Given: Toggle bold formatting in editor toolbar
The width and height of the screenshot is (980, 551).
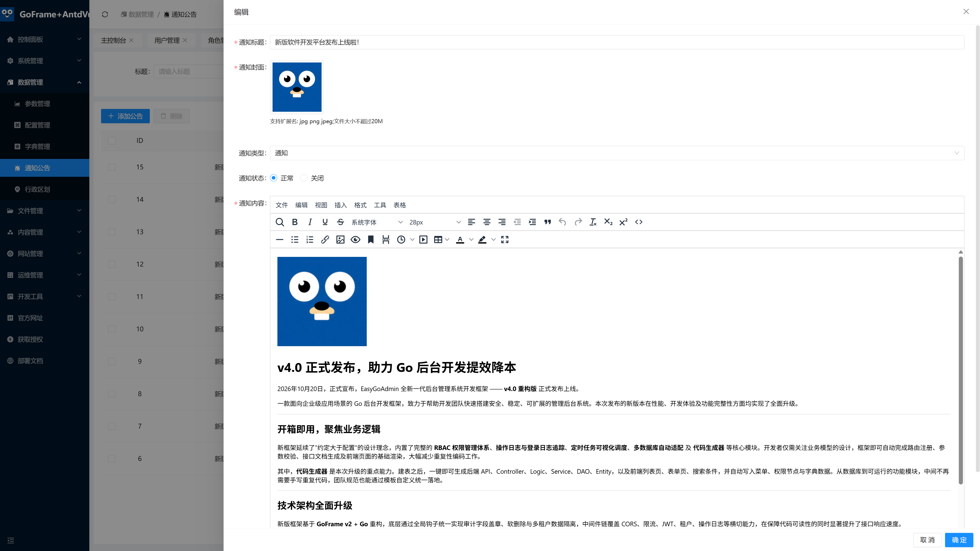Looking at the screenshot, I should 295,222.
